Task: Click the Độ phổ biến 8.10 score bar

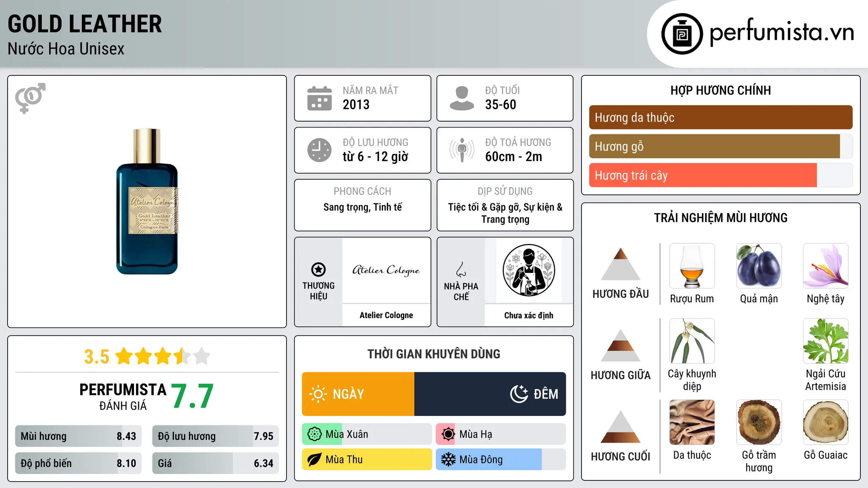Action: click(78, 463)
